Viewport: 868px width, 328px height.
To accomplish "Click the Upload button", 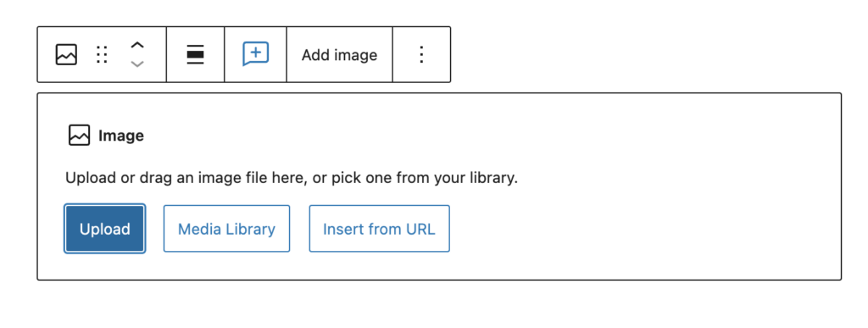I will pyautogui.click(x=104, y=229).
